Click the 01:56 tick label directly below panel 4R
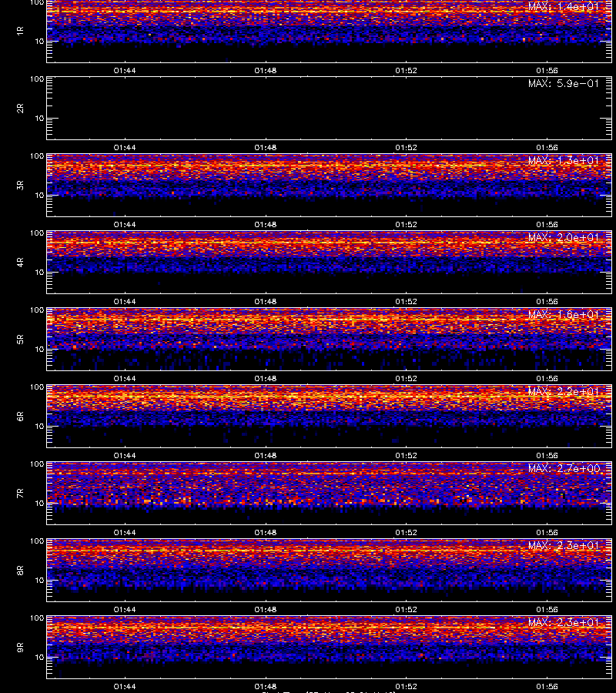Viewport: 616px width, 693px height. click(547, 301)
